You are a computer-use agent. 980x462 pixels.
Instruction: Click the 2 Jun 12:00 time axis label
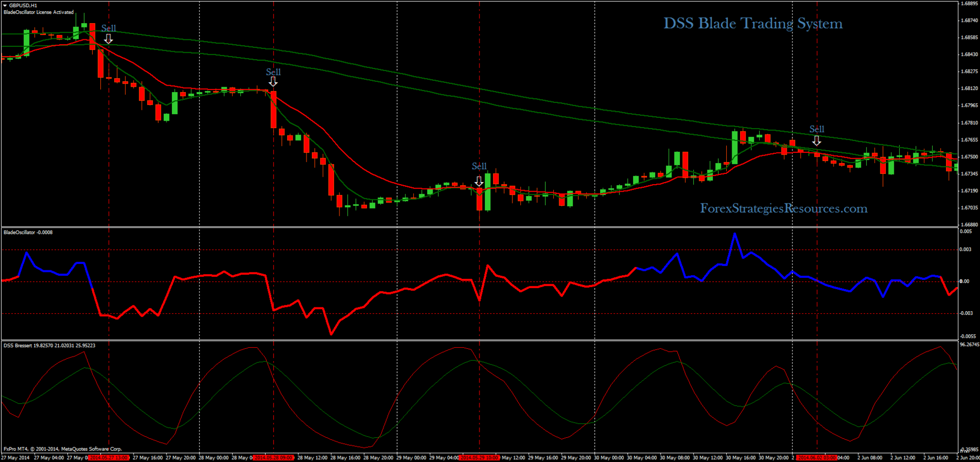coord(902,458)
